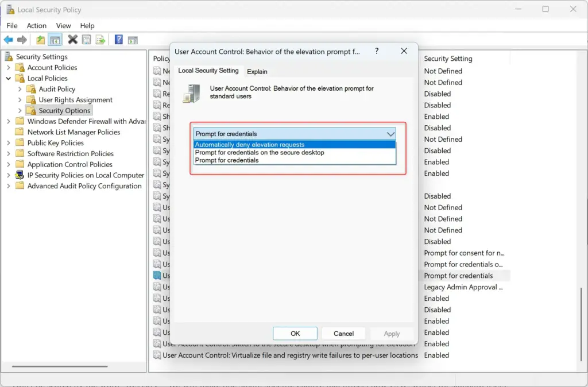Open the File menu
588x387 pixels.
12,25
